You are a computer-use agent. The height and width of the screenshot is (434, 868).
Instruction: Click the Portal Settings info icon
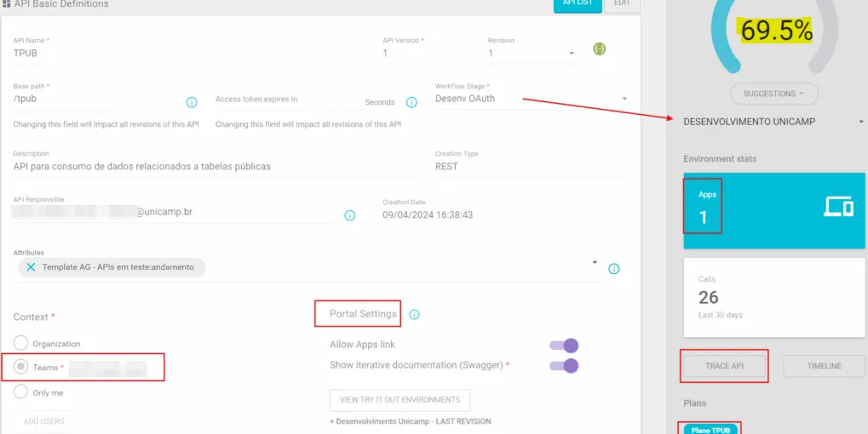tap(415, 315)
